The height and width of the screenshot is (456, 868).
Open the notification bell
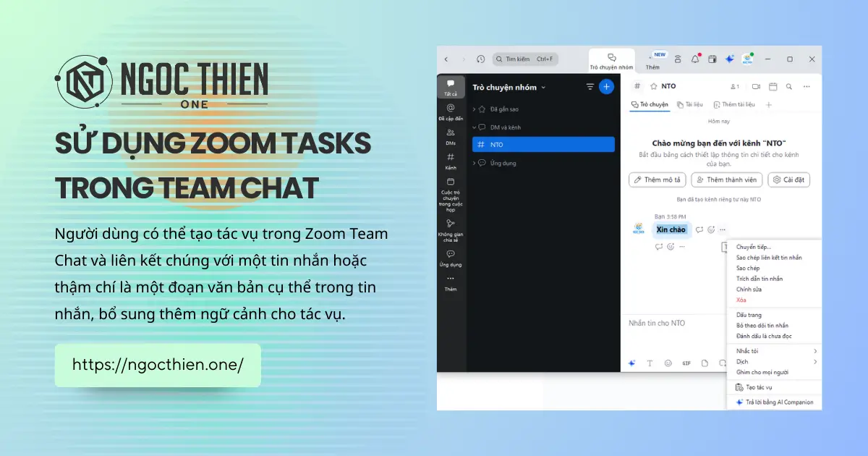click(x=695, y=59)
